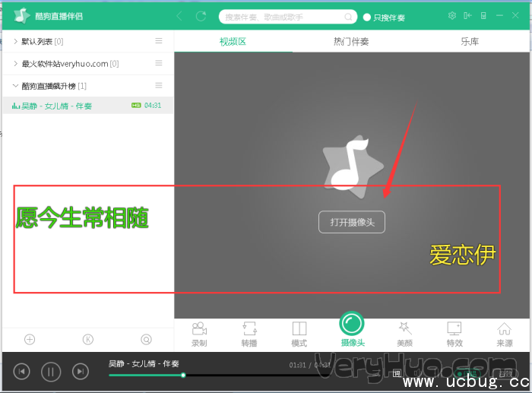Click the add plus icon below playlist

pyautogui.click(x=30, y=339)
